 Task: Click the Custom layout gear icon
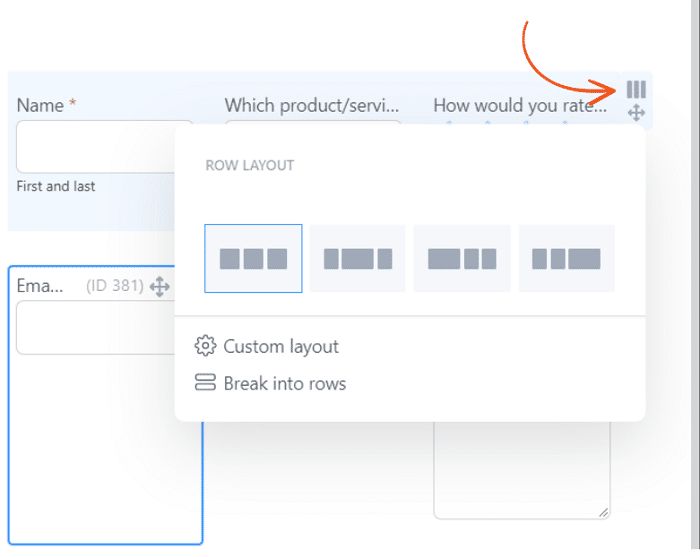(205, 347)
